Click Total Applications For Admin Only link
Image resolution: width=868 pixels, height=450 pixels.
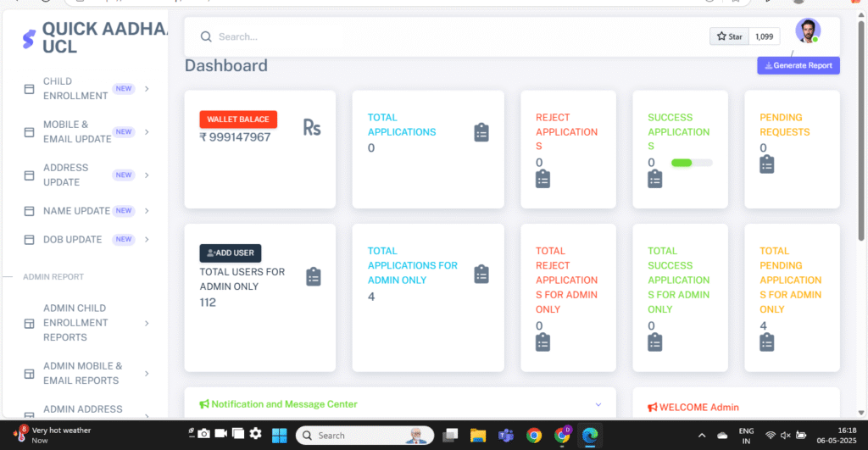[x=413, y=266]
